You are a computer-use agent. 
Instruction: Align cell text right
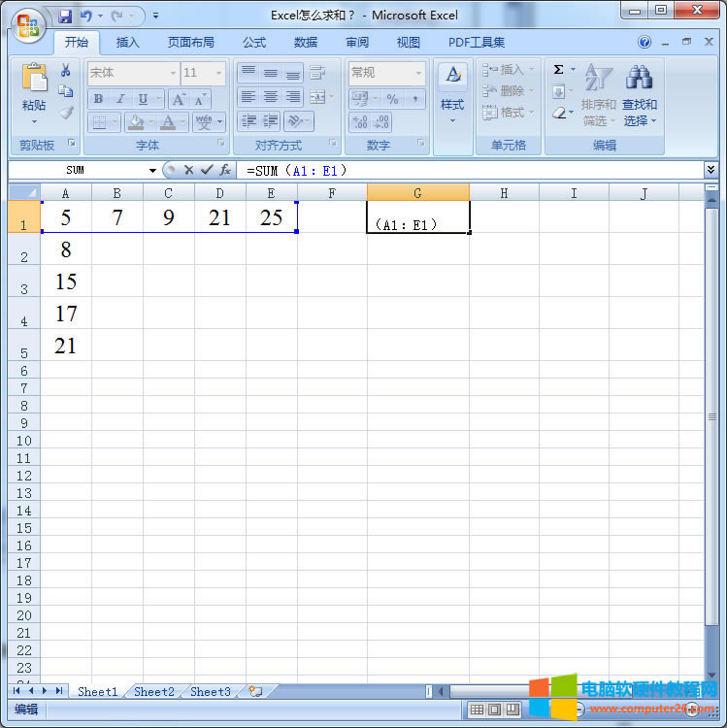click(x=293, y=97)
